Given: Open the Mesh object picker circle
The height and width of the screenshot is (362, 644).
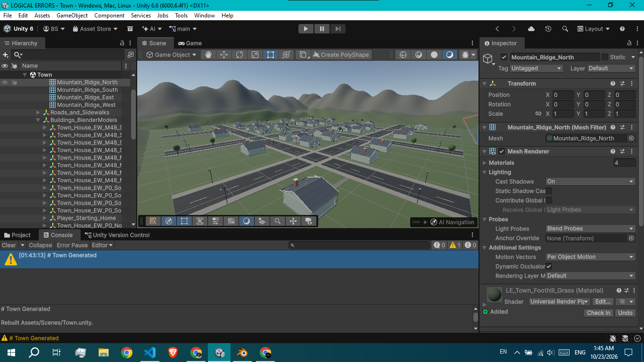Looking at the screenshot, I should coord(631,138).
